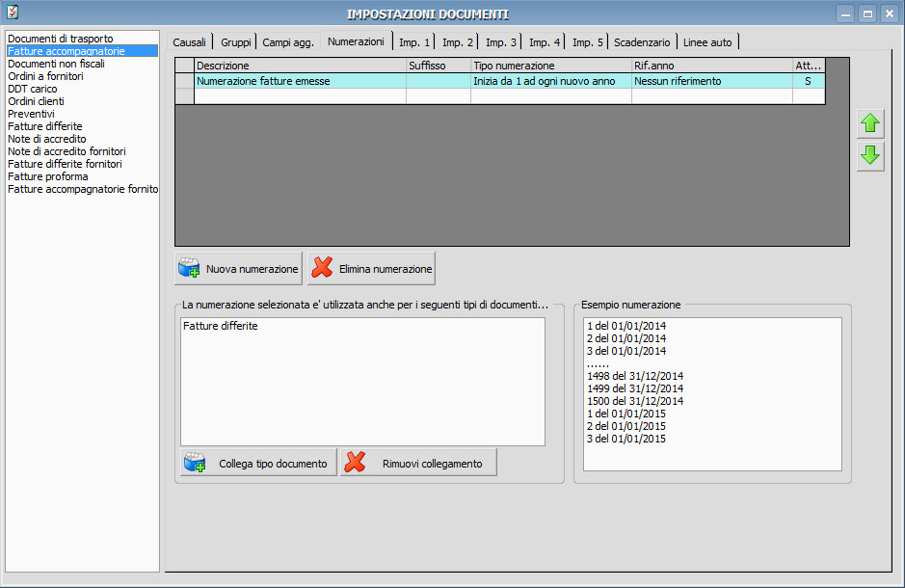Click Inizia da 1 ad ogni nuovo anno cell
905x588 pixels.
click(x=551, y=81)
